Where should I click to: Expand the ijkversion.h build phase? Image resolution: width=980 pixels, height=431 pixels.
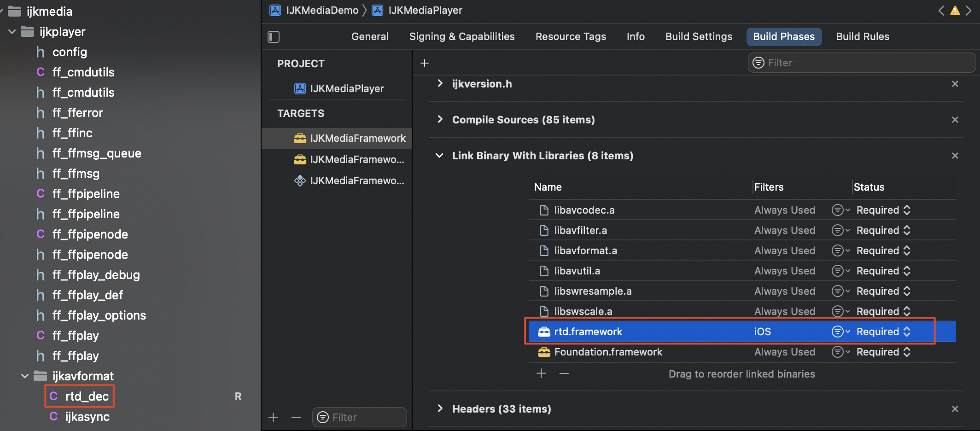click(440, 83)
